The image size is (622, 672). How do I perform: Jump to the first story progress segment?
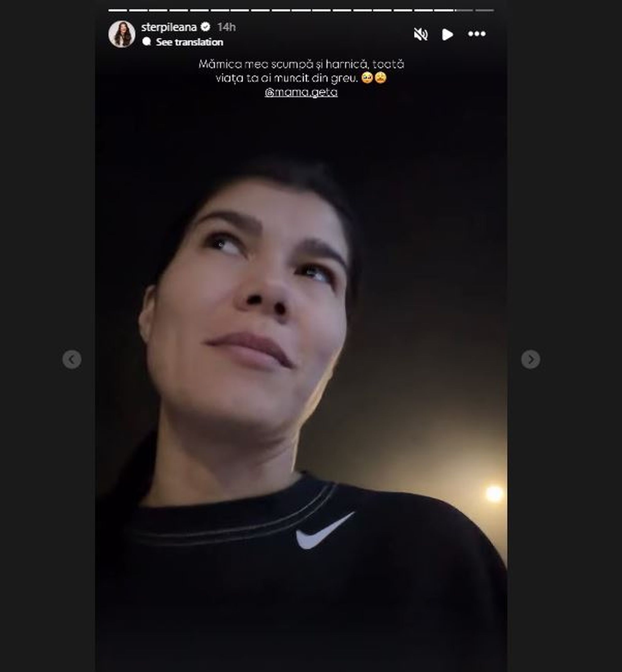pos(117,10)
